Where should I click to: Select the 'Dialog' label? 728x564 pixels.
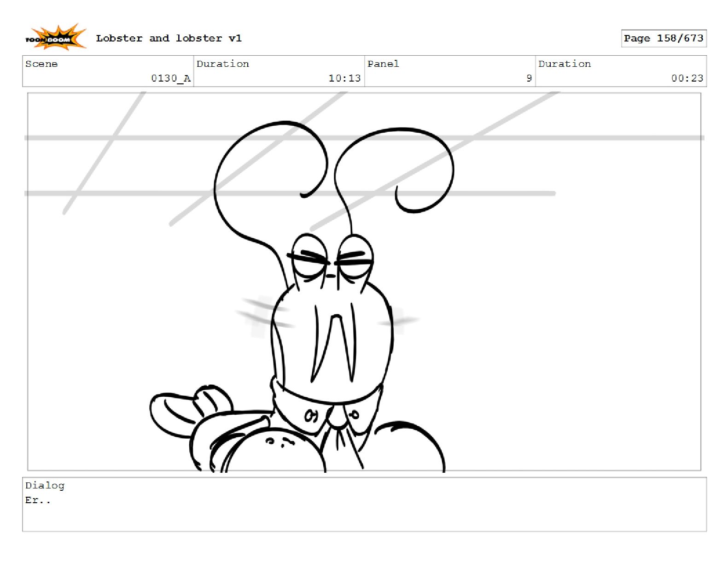point(45,486)
